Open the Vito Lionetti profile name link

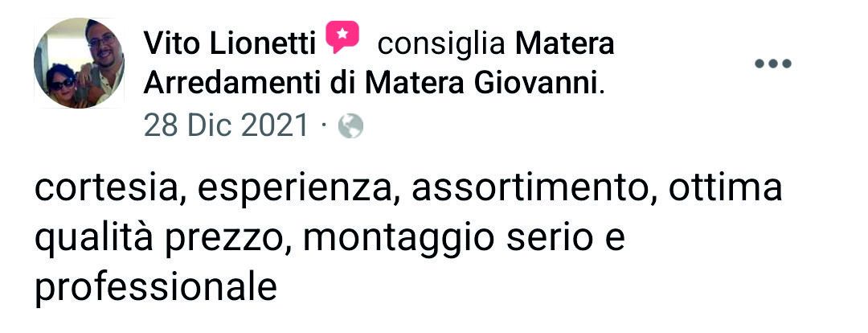[230, 44]
